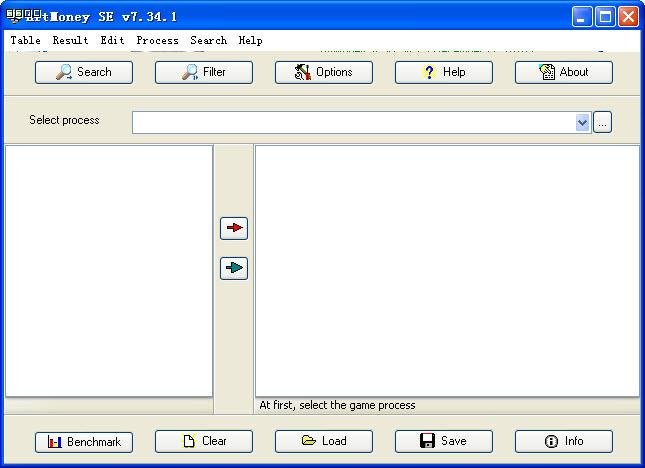
Task: Click the Search button with magnifier icon
Action: (84, 72)
